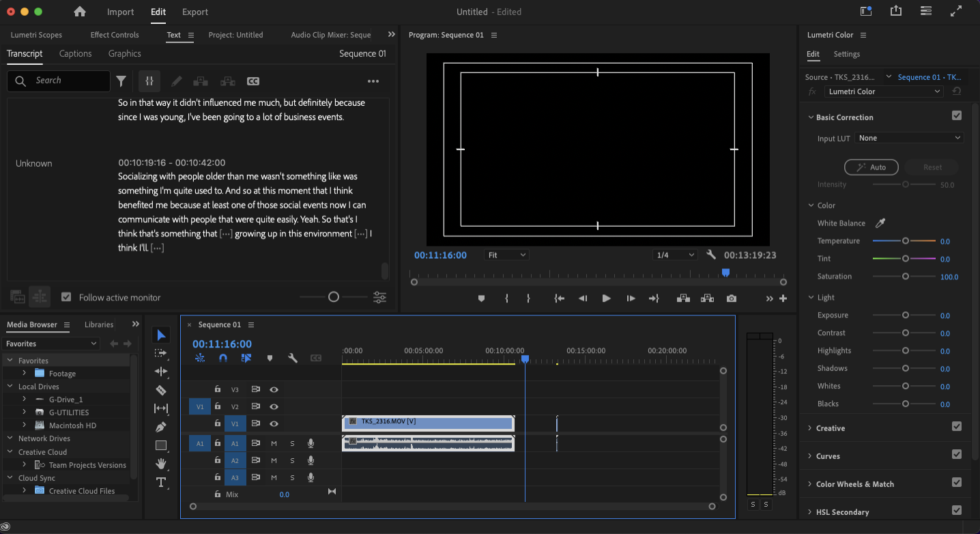Click the White Balance eyedropper in Lumetri Color
Viewport: 980px width, 534px height.
coord(880,223)
